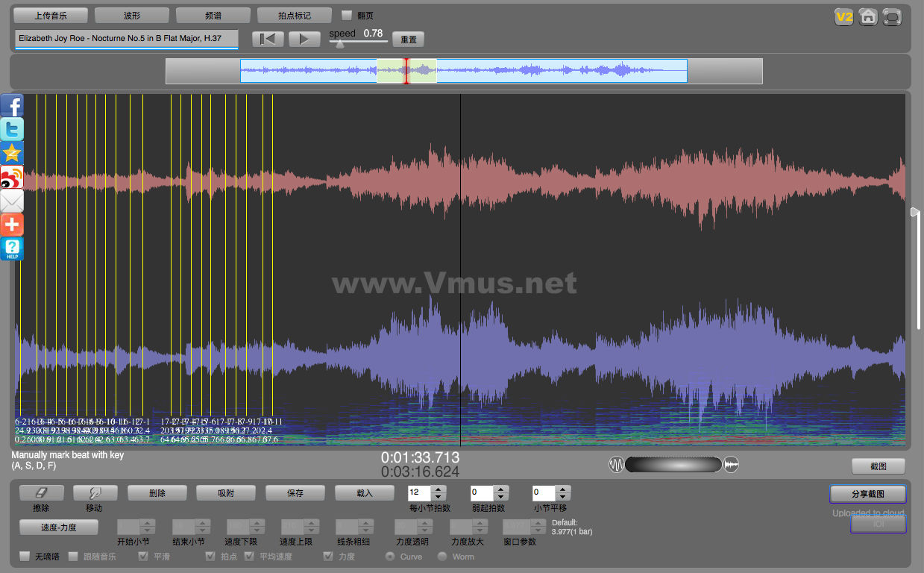
Task: Click the 上传音乐 upload music button
Action: pyautogui.click(x=51, y=15)
